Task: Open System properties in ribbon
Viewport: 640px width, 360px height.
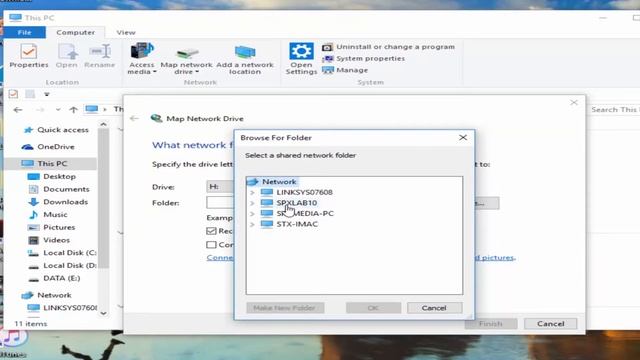Action: click(363, 58)
